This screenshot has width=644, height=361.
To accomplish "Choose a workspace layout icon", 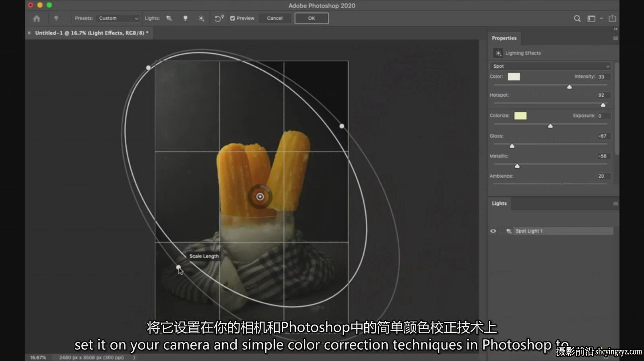I will 591,19.
